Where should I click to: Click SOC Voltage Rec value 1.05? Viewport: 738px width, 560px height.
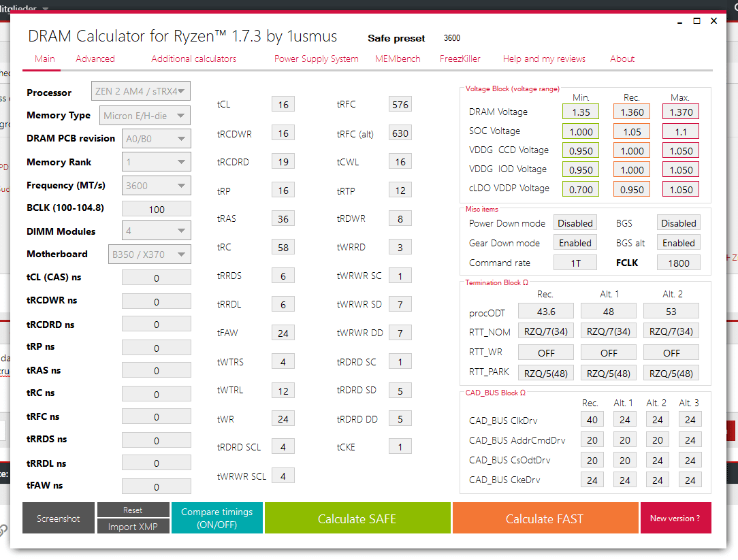click(x=632, y=132)
